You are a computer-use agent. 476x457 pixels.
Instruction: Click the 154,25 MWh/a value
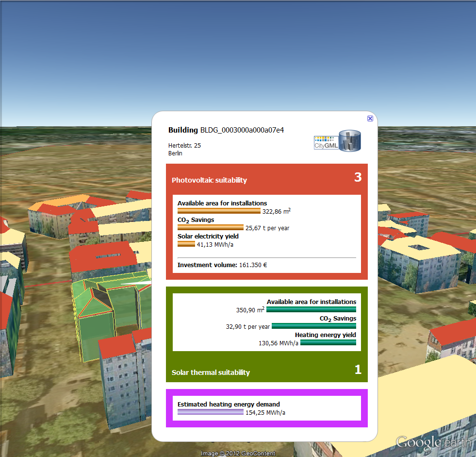point(265,413)
